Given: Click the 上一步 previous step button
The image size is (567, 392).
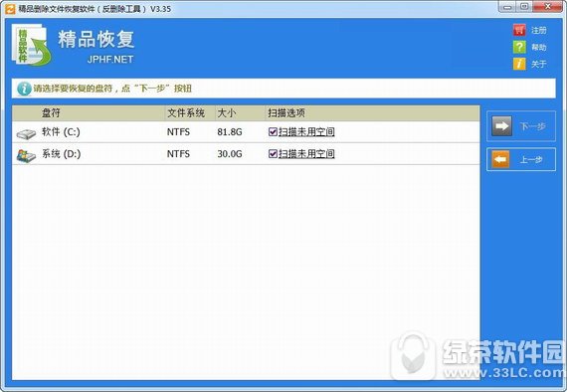Looking at the screenshot, I should [521, 159].
